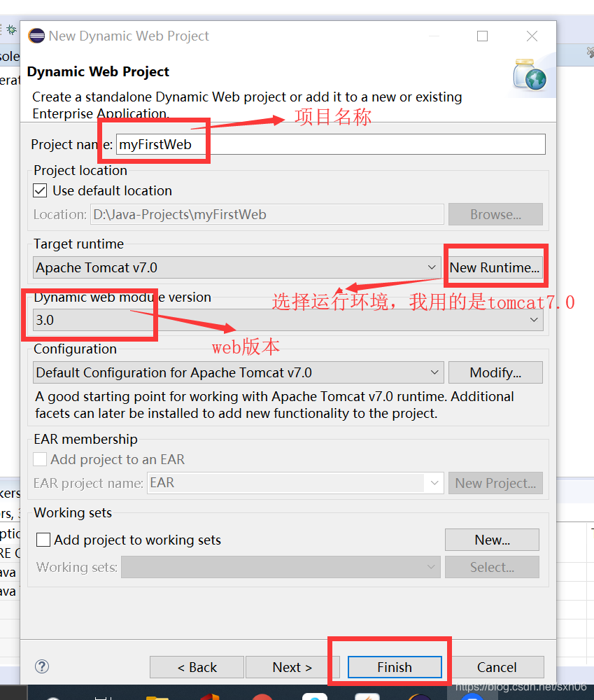594x700 pixels.
Task: Click the New Runtime... button
Action: pos(495,267)
